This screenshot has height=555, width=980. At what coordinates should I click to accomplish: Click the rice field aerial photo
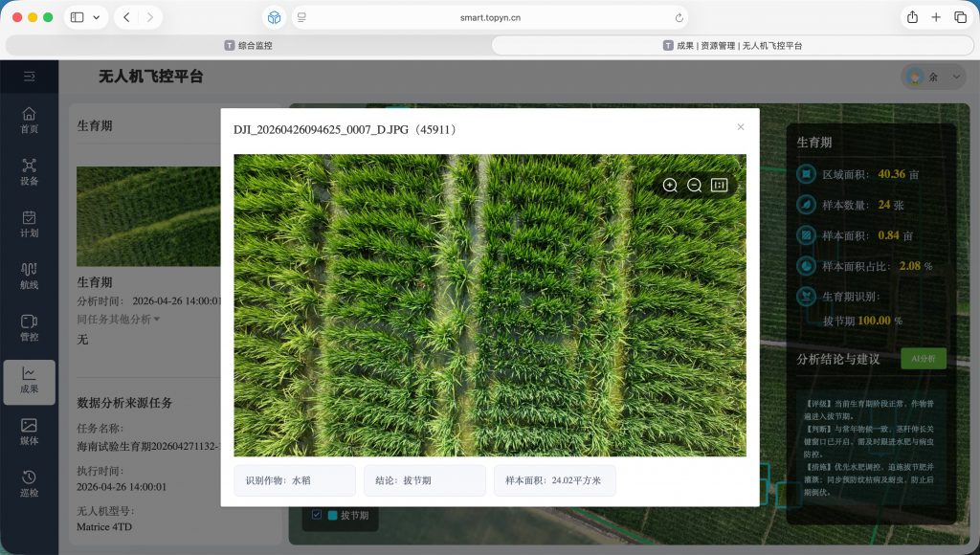point(490,305)
